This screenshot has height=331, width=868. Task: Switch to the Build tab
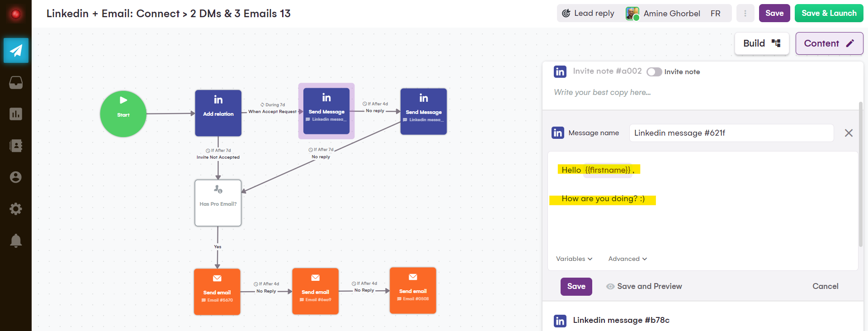pyautogui.click(x=762, y=43)
